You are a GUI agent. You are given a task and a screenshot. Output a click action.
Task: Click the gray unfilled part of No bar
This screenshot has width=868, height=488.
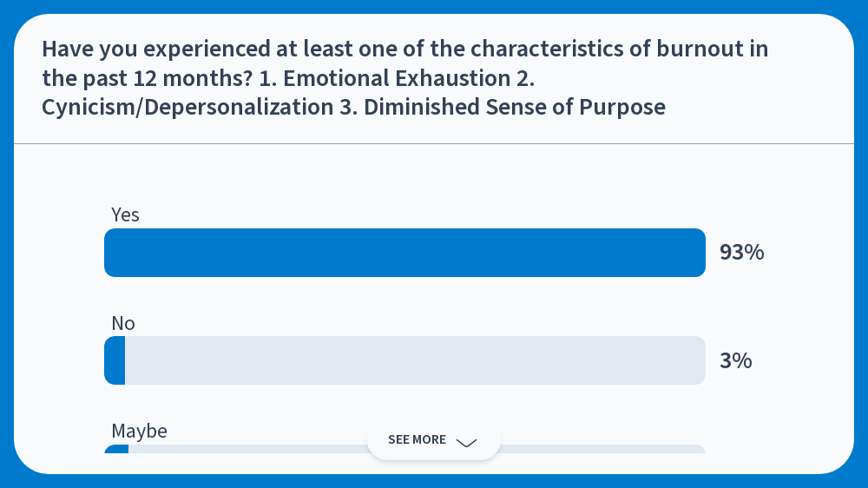pyautogui.click(x=415, y=360)
